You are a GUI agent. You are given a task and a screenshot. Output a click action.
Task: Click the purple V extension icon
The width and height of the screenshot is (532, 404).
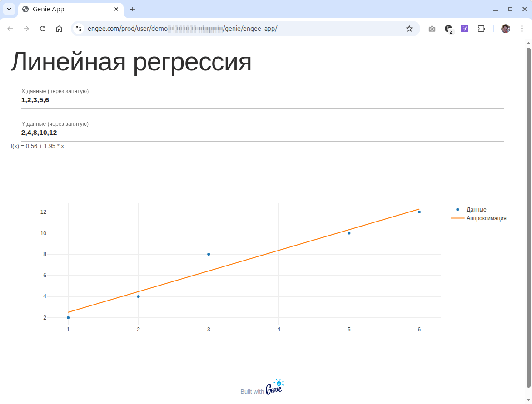464,28
